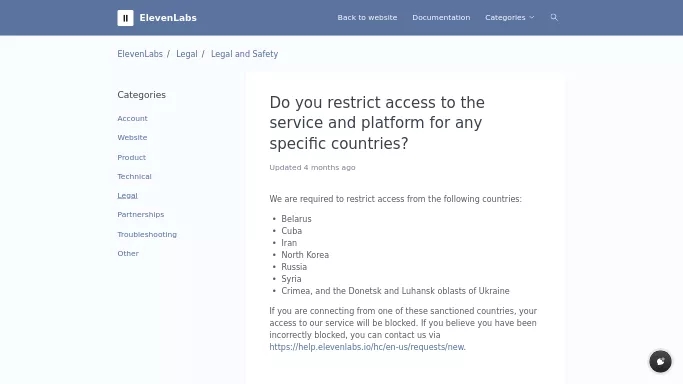This screenshot has width=683, height=384.
Task: Open Legal and Safety breadcrumb
Action: tap(244, 54)
